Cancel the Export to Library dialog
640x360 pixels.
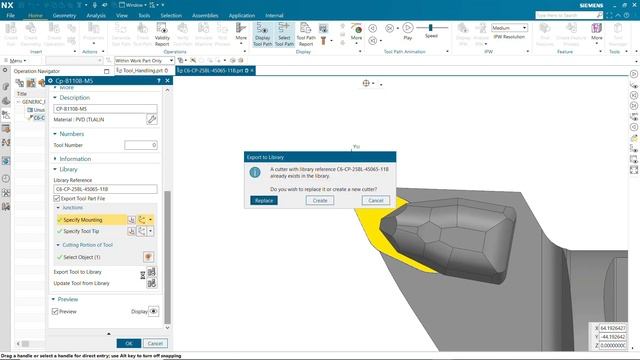pyautogui.click(x=376, y=200)
